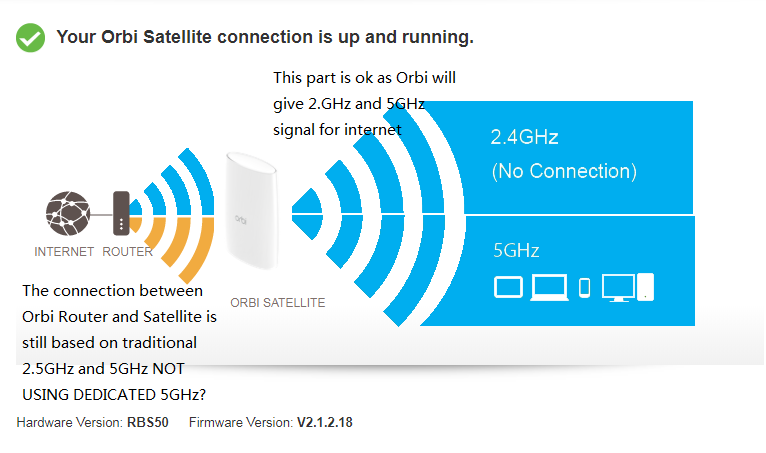Click the 5GHz band label
766x453 pixels.
point(516,250)
